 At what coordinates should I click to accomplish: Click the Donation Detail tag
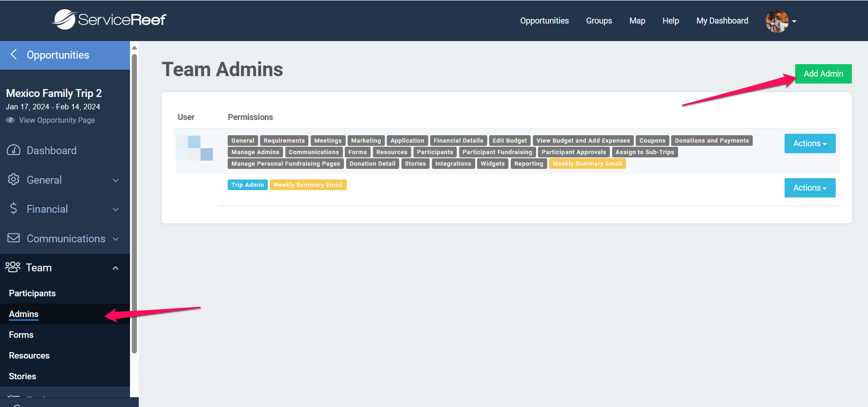click(x=372, y=164)
